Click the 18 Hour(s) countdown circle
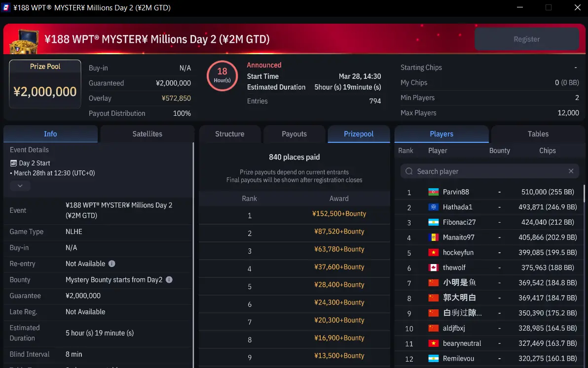The image size is (588, 368). click(x=222, y=75)
